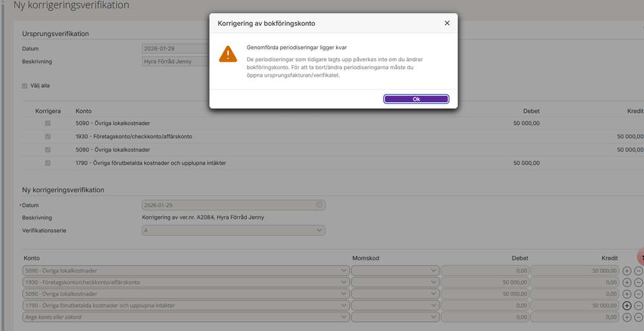Image resolution: width=644 pixels, height=331 pixels.
Task: Click Kredit field of first 5090 line
Action: [x=574, y=270]
